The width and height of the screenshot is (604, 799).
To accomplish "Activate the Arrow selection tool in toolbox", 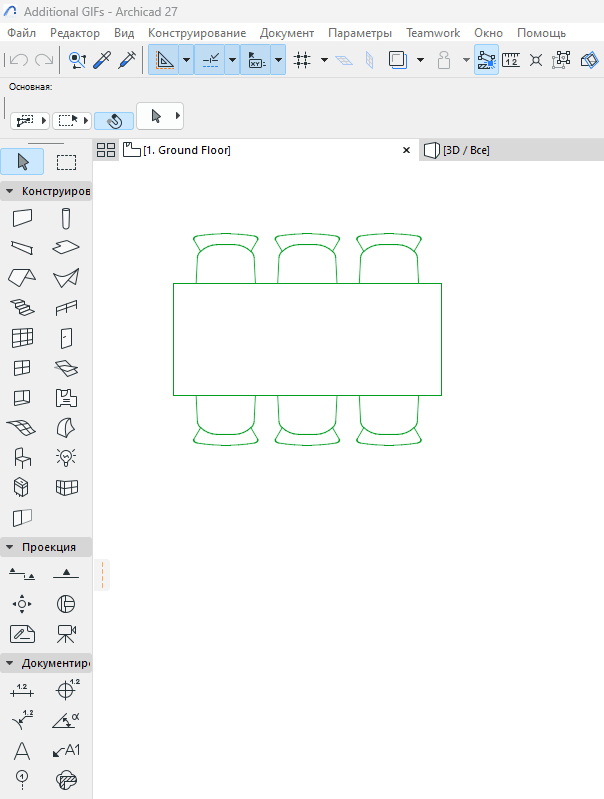I will click(x=22, y=162).
